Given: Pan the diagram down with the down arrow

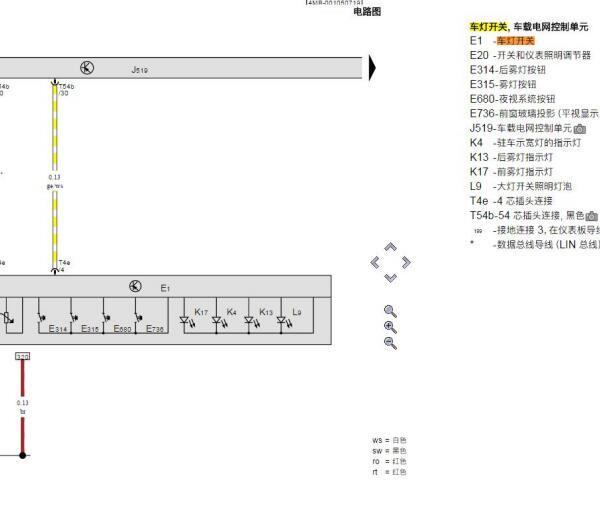Looking at the screenshot, I should (390, 278).
